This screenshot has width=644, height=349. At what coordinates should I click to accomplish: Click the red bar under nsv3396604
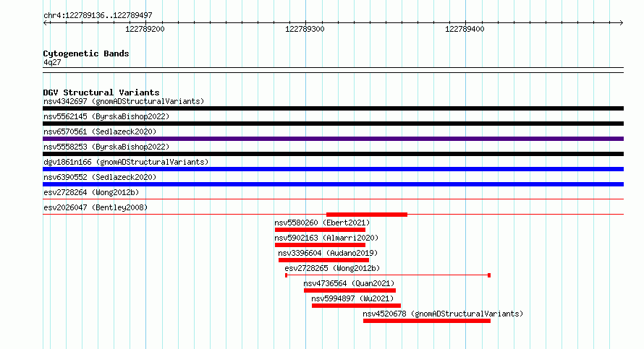coord(323,260)
